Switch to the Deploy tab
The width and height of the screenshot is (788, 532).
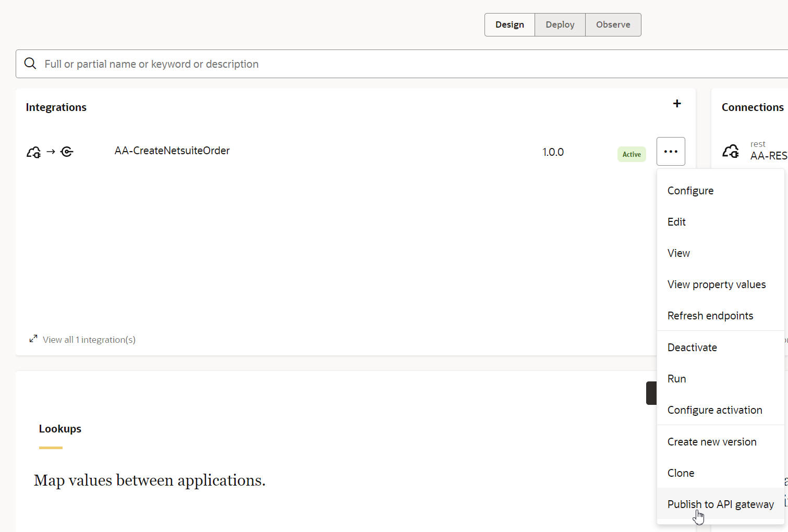pos(560,24)
